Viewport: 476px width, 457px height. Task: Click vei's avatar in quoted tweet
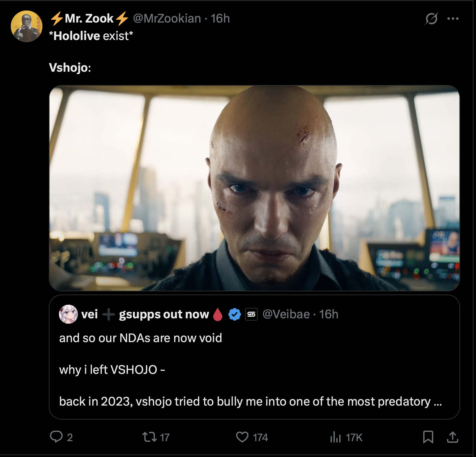[68, 314]
